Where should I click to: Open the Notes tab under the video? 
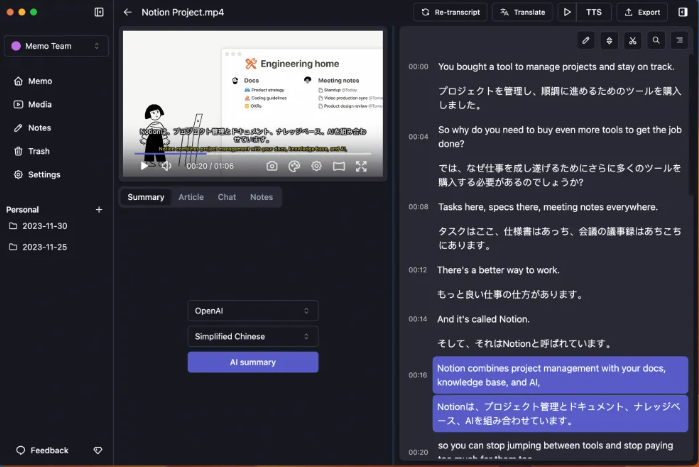(261, 197)
